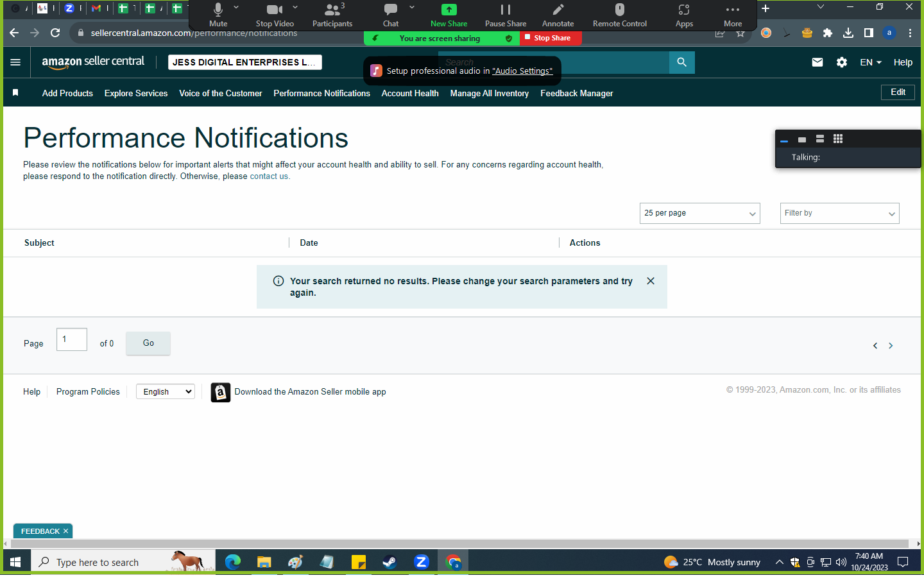Screen dimensions: 924x580
Task: Go to the next results page arrow
Action: pos(891,346)
